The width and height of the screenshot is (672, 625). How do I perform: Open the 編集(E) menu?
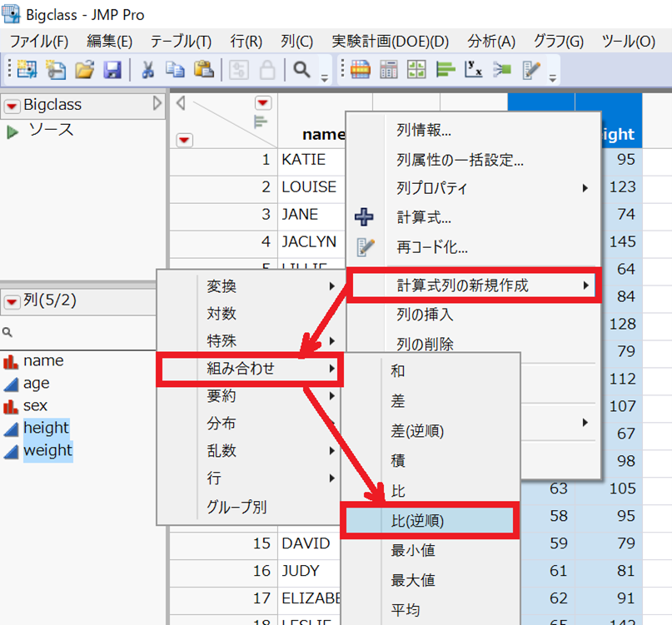(x=109, y=42)
